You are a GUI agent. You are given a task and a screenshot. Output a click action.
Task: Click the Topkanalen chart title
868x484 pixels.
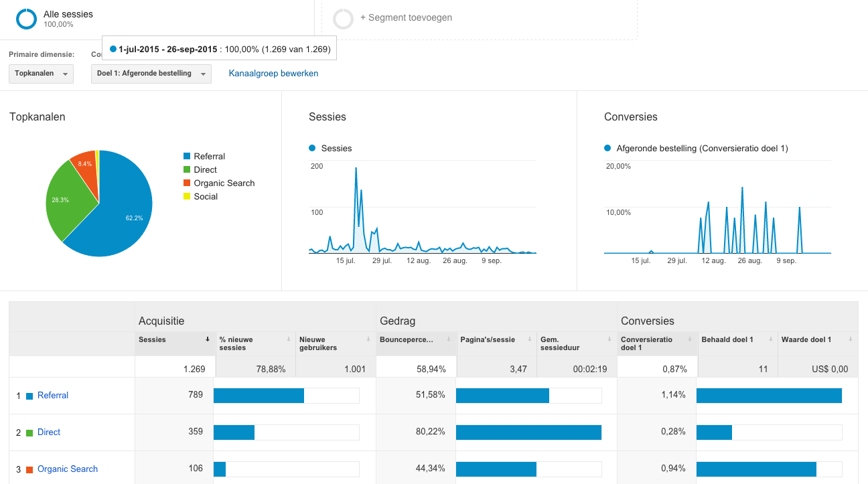[38, 116]
